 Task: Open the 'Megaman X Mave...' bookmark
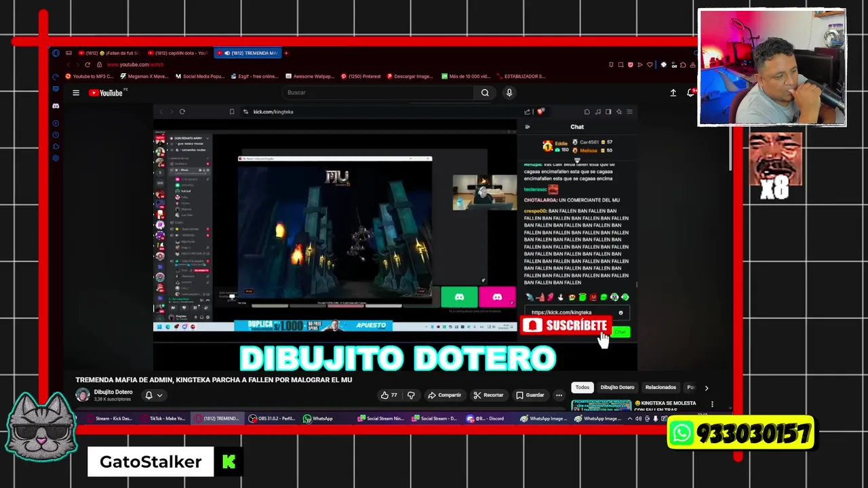pyautogui.click(x=143, y=77)
